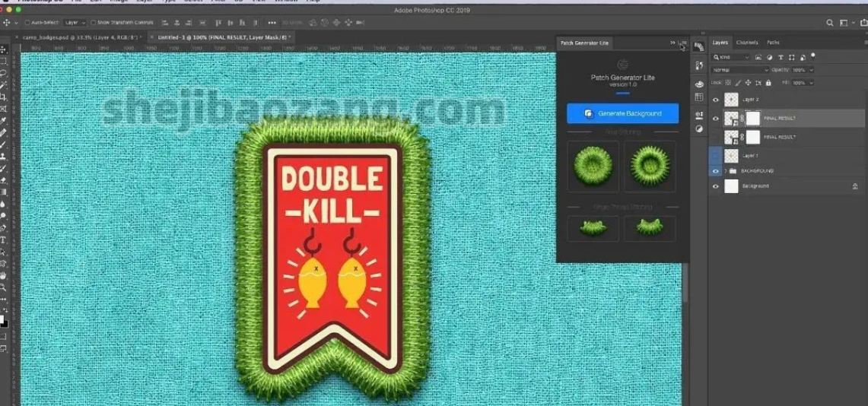The image size is (868, 406).
Task: Select the right small thread stitching thumbnail
Action: pos(650,228)
